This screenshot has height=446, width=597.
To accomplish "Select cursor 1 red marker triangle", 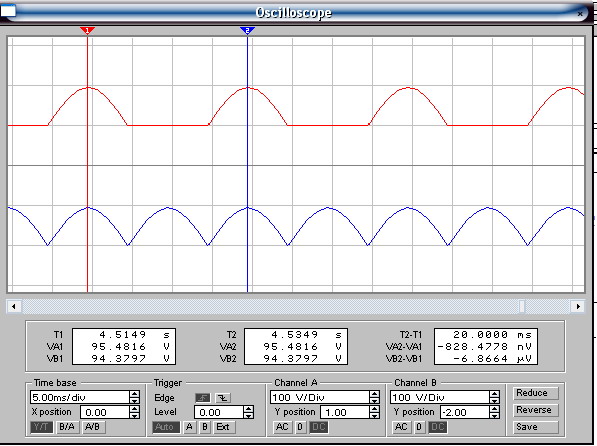I will coord(88,30).
